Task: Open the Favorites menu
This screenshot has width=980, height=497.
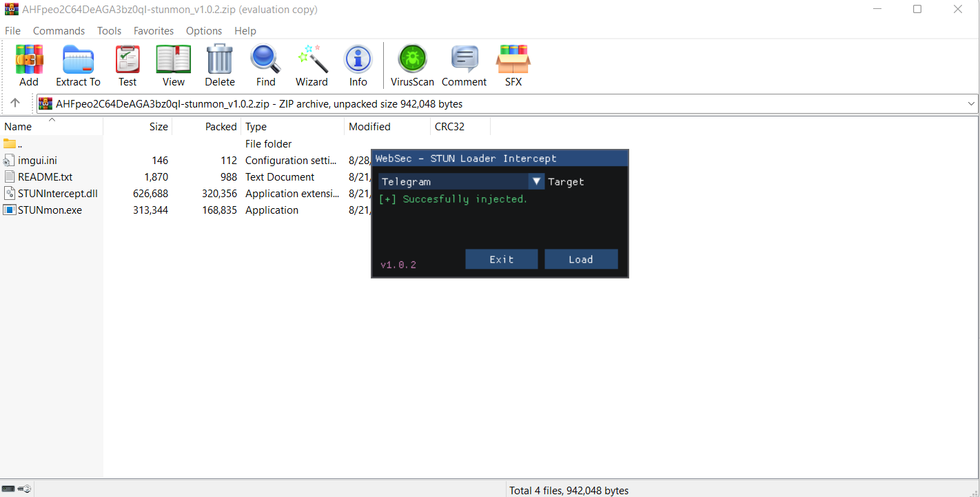Action: [x=154, y=31]
